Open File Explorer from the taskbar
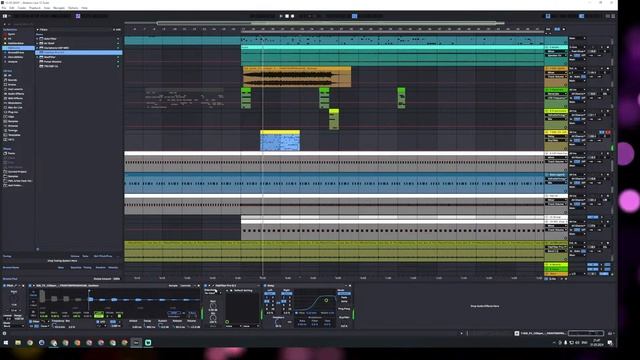The image size is (640, 360). (x=18, y=343)
